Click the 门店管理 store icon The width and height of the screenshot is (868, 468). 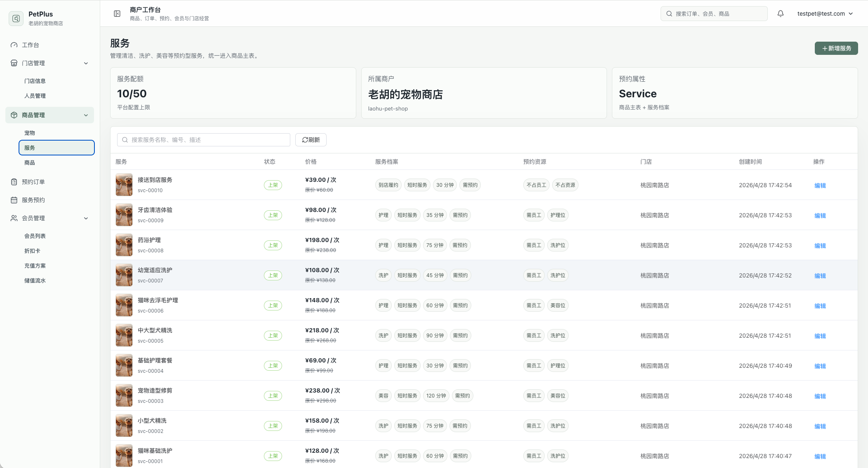point(14,63)
